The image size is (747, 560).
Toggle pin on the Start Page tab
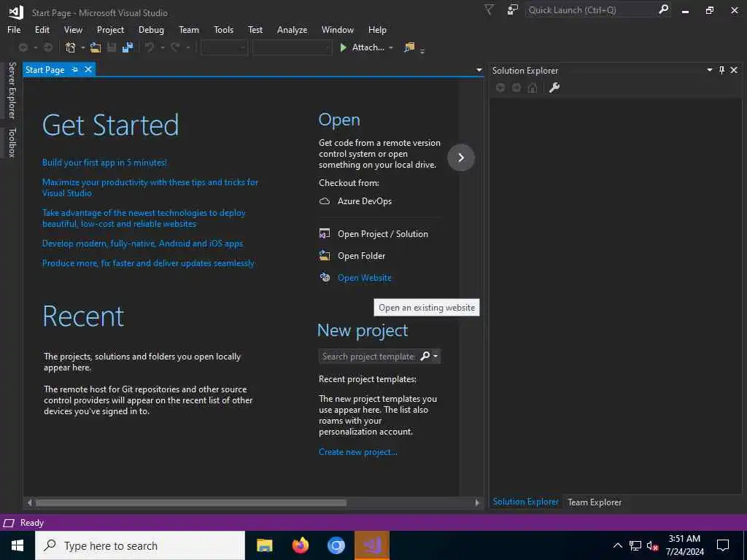[75, 69]
